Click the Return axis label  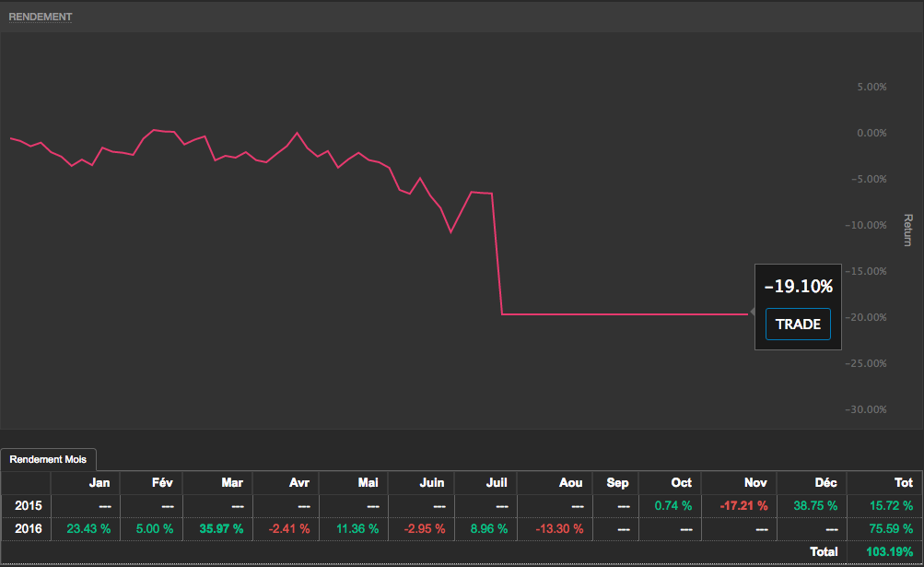907,230
